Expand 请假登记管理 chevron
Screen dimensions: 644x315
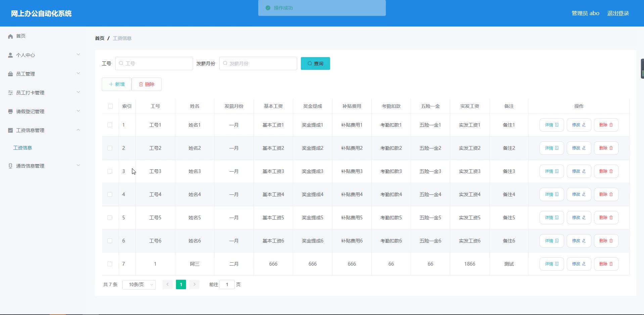tap(78, 111)
